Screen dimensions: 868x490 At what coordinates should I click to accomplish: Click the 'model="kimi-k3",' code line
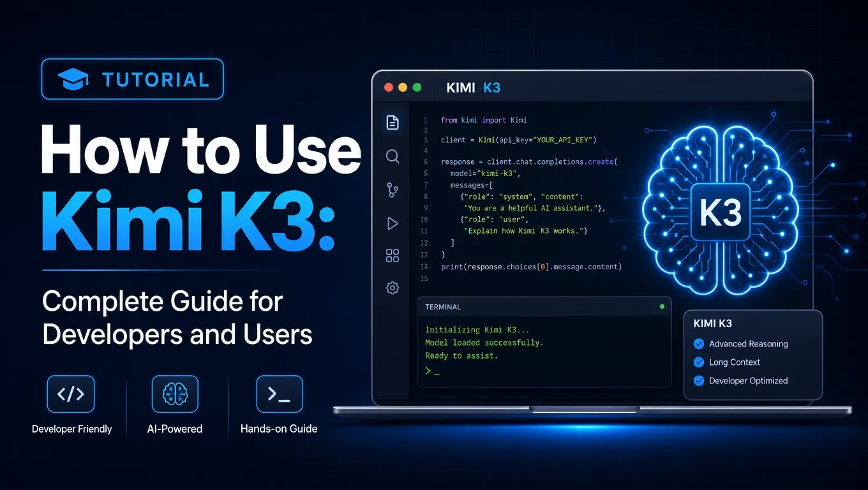coord(486,174)
